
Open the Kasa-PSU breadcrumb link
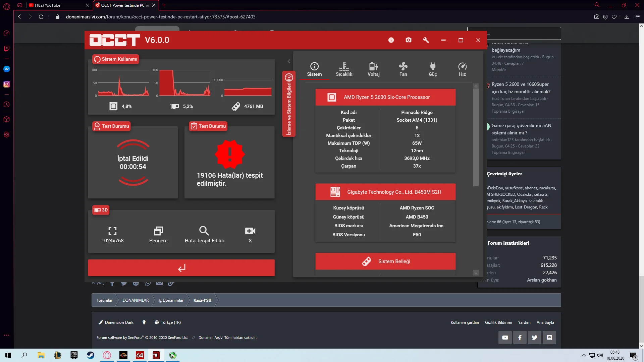coord(202,300)
